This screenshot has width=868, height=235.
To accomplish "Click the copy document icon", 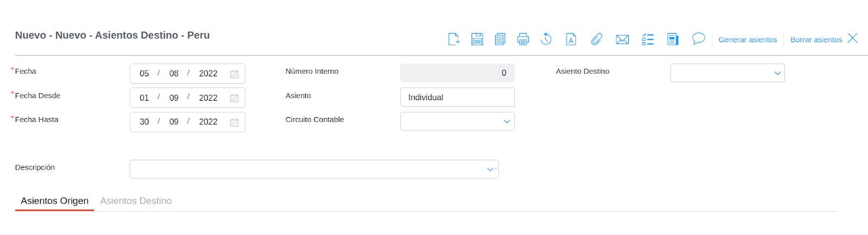I will [x=500, y=39].
